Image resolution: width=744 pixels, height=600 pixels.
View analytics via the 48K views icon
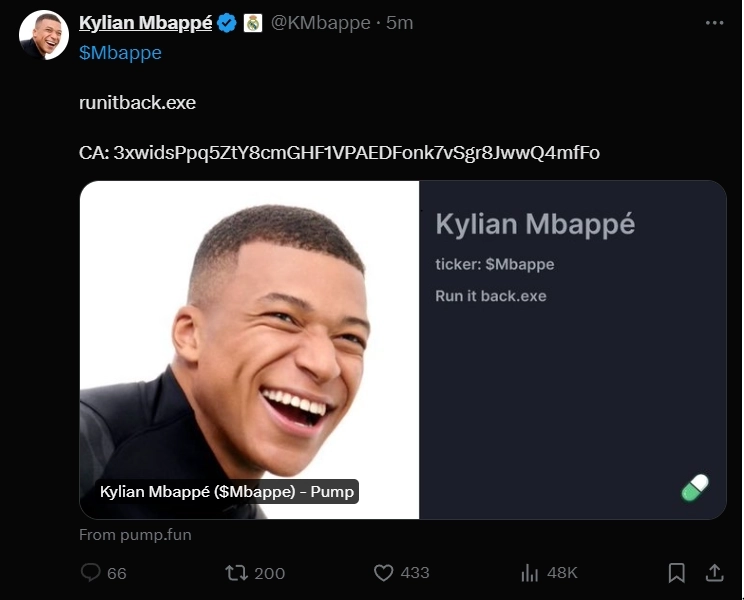click(530, 573)
